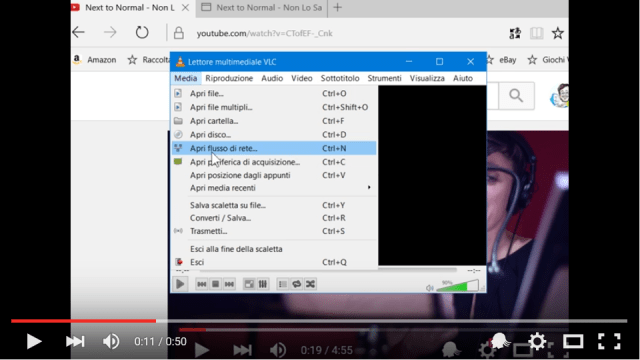Enter fullscreen in outer player
Viewport: 640px width, 360px height.
(609, 341)
